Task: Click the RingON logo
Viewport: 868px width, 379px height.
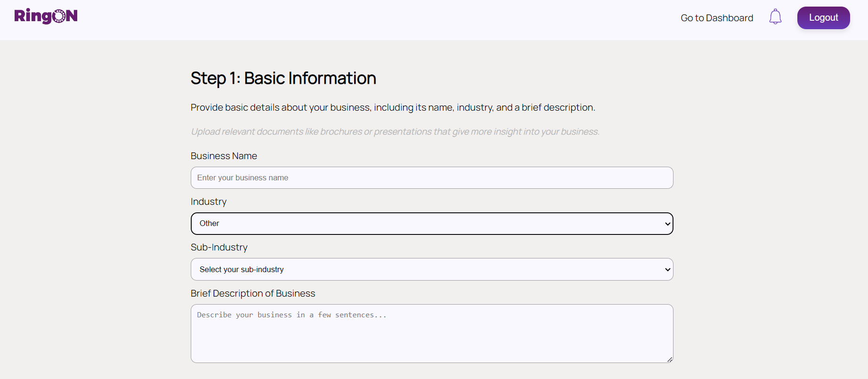Action: coord(46,16)
